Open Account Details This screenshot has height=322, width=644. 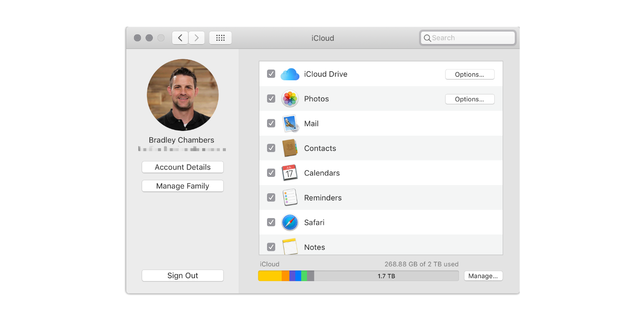click(x=182, y=167)
